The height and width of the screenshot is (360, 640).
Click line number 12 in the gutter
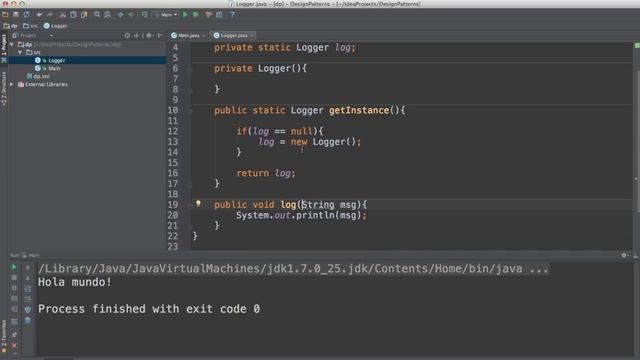173,131
